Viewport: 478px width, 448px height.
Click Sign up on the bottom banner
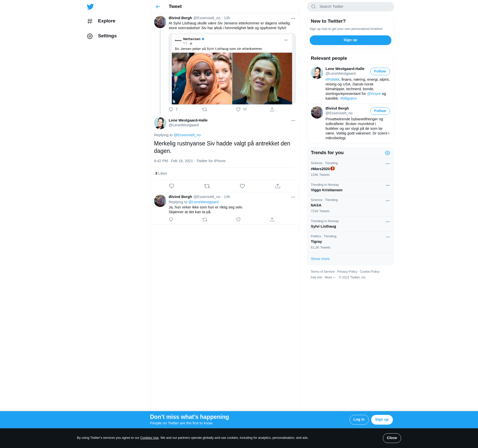[x=382, y=420]
